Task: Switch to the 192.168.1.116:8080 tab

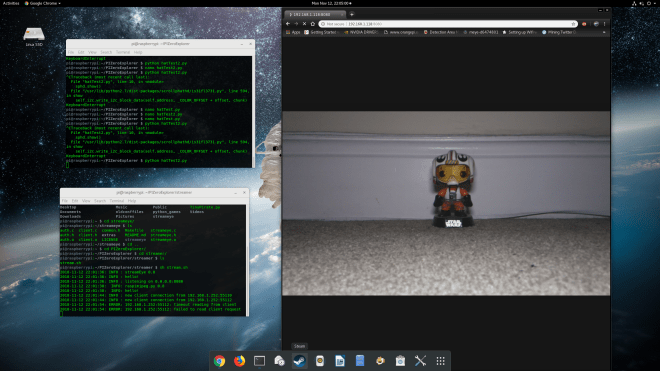Action: click(x=314, y=14)
